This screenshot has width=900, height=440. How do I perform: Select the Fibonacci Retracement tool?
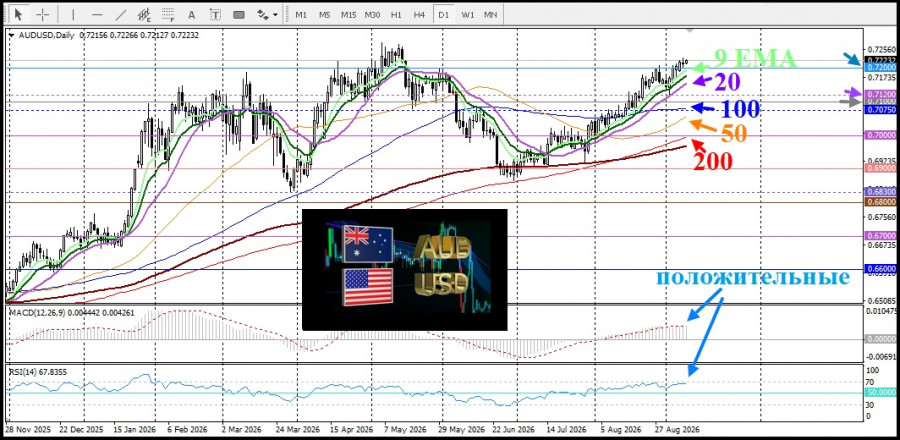pos(168,14)
